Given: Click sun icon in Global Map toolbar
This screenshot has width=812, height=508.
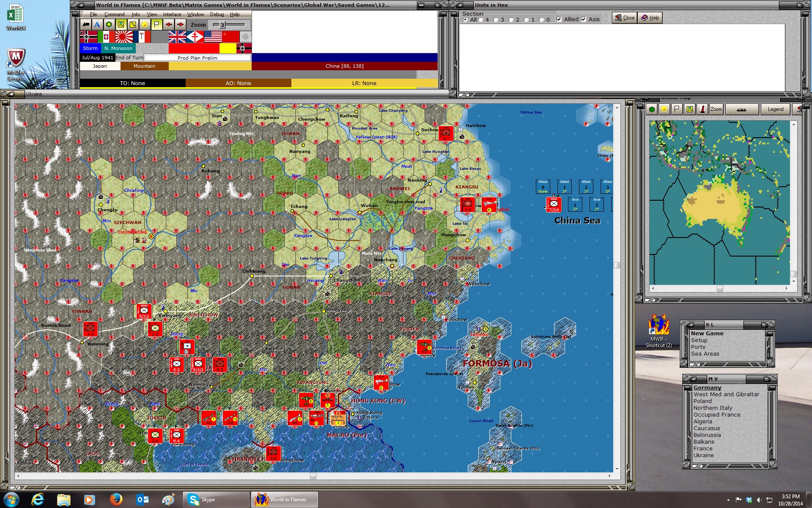Looking at the screenshot, I should tap(664, 109).
